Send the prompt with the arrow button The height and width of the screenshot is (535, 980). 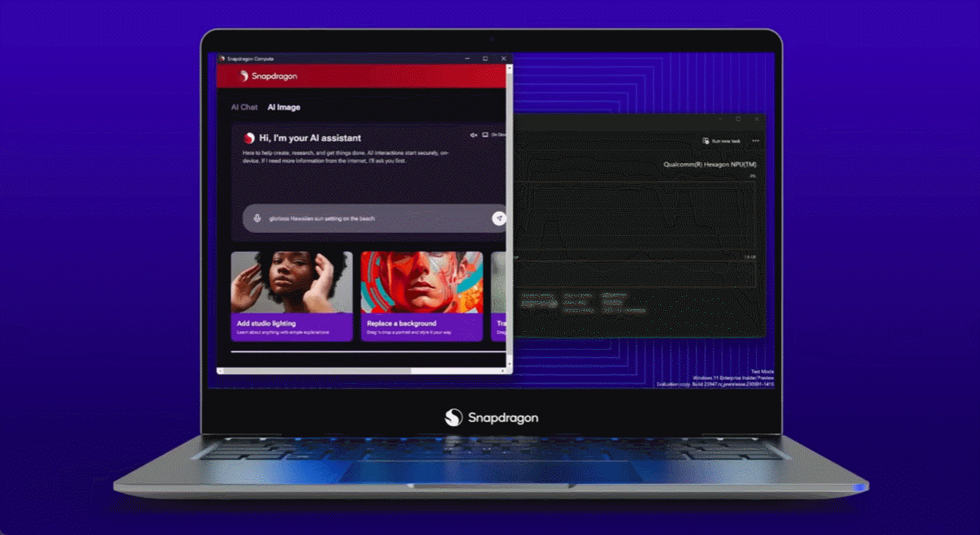(499, 218)
